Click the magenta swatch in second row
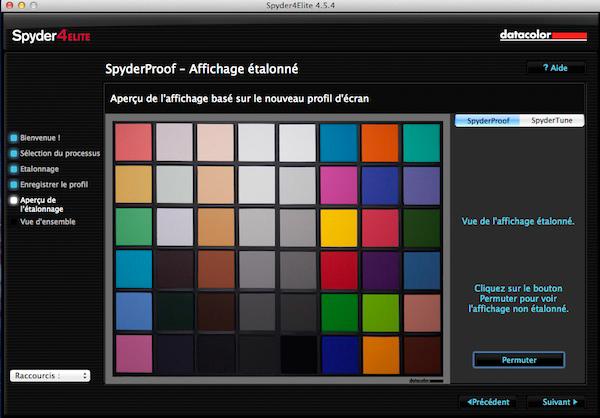The image size is (600, 418). [x=338, y=185]
